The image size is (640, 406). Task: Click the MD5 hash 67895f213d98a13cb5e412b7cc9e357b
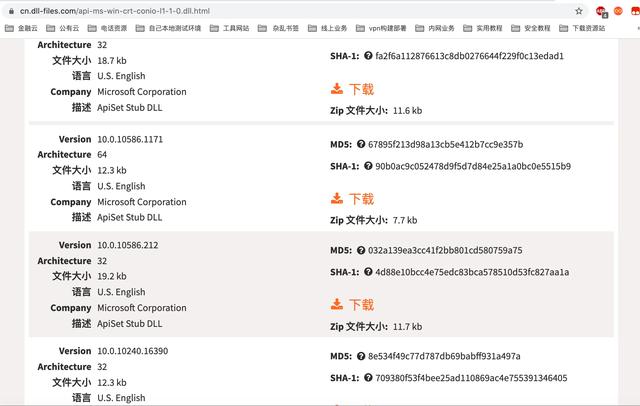[445, 144]
